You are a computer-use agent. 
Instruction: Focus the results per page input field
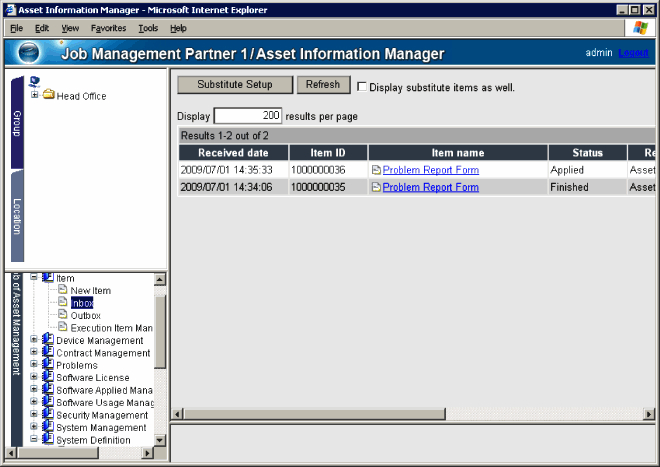(x=248, y=116)
